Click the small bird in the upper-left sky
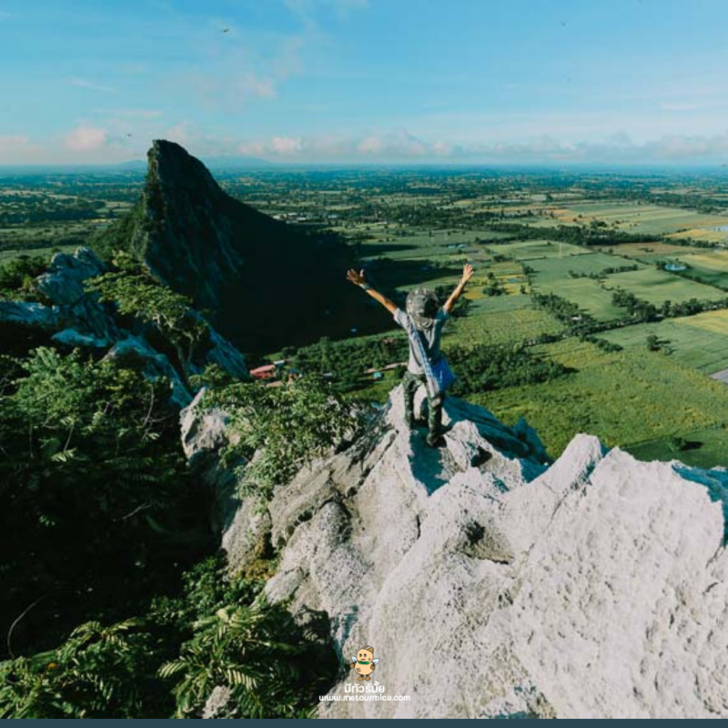Screen dimensions: 728x728 [x=225, y=30]
